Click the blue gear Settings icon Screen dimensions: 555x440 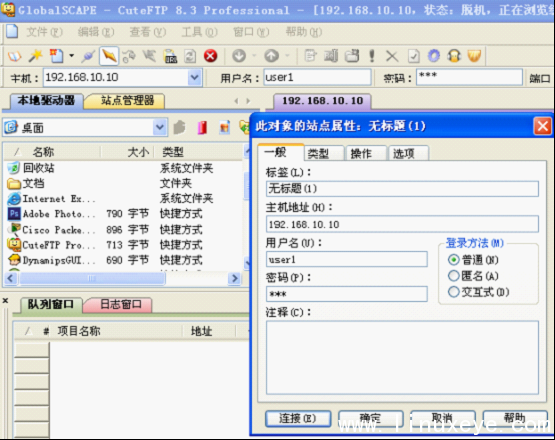434,56
